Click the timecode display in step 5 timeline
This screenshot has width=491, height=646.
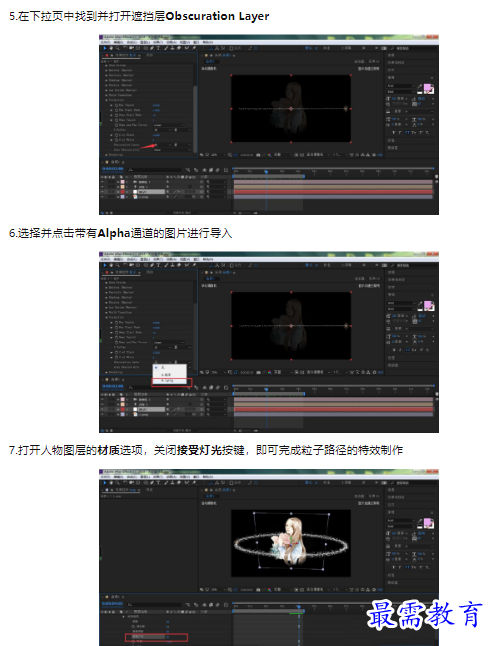click(x=112, y=169)
